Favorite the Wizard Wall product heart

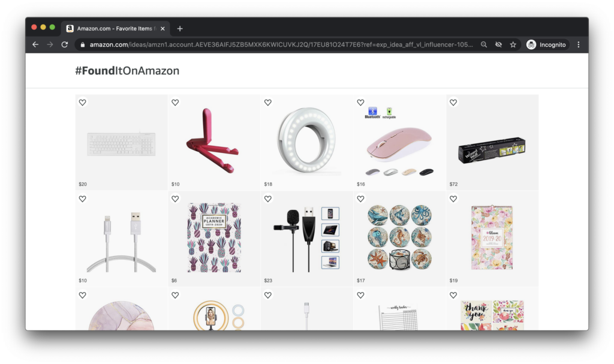[453, 103]
